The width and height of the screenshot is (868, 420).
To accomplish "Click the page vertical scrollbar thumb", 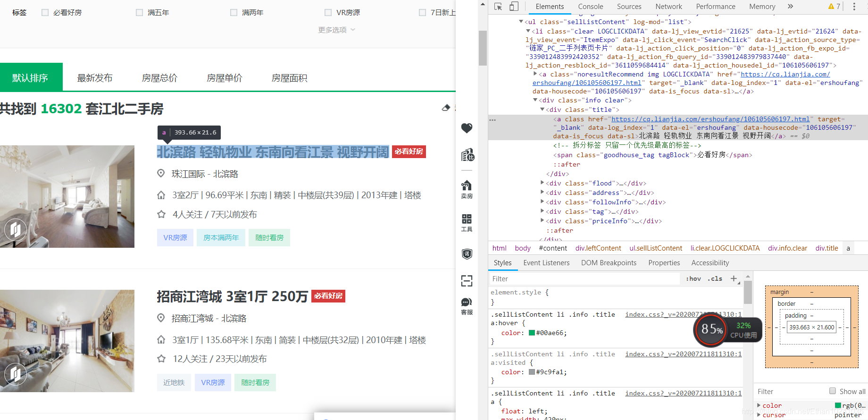I will pyautogui.click(x=483, y=48).
